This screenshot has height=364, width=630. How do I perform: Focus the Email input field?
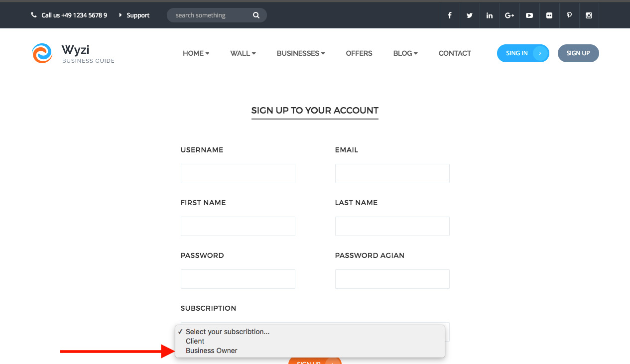[392, 174]
